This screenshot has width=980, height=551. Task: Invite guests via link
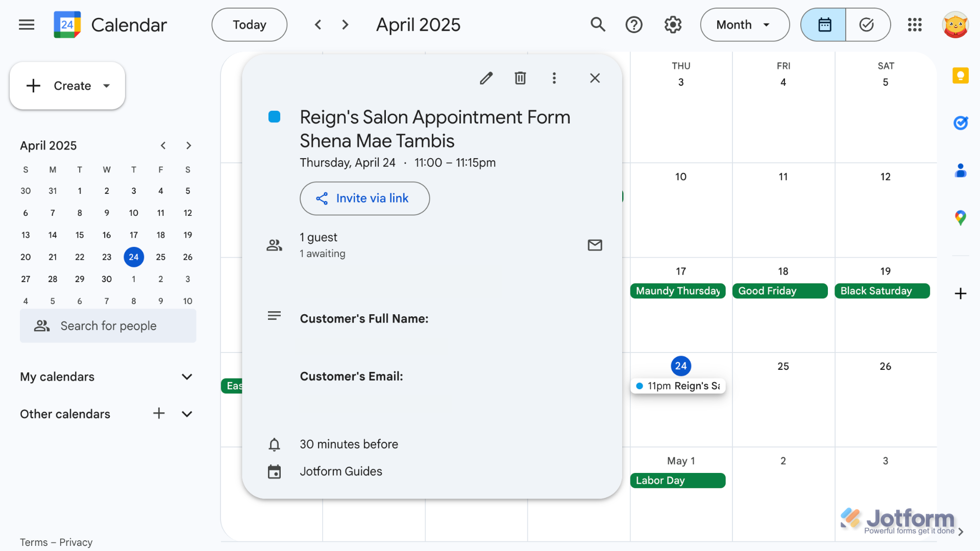pyautogui.click(x=364, y=198)
